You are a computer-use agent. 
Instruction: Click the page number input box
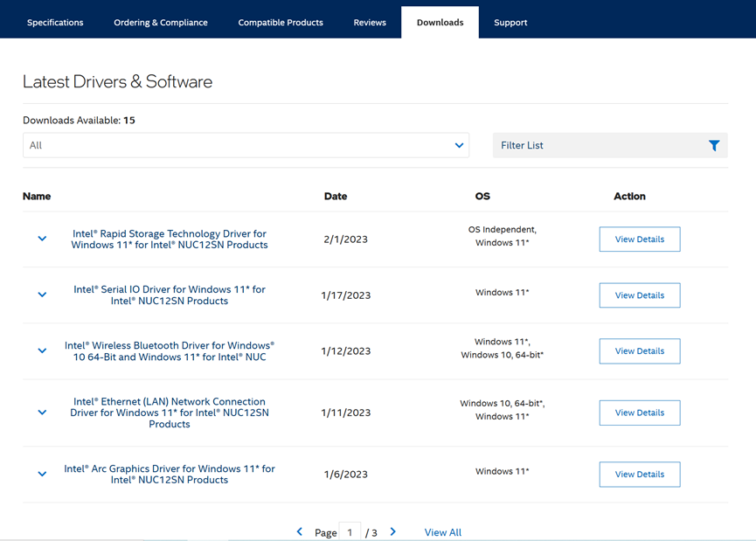pyautogui.click(x=350, y=532)
